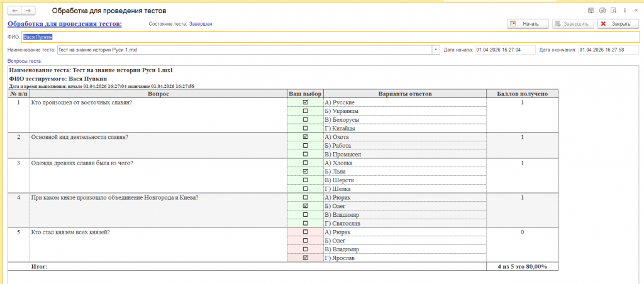Click the forward navigation arrow
The height and width of the screenshot is (284, 644).
[x=29, y=11]
